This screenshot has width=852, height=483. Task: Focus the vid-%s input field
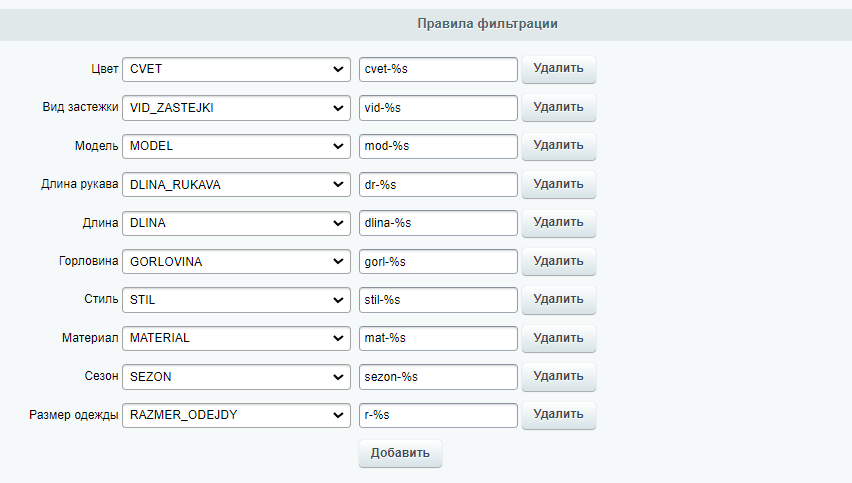coord(438,108)
